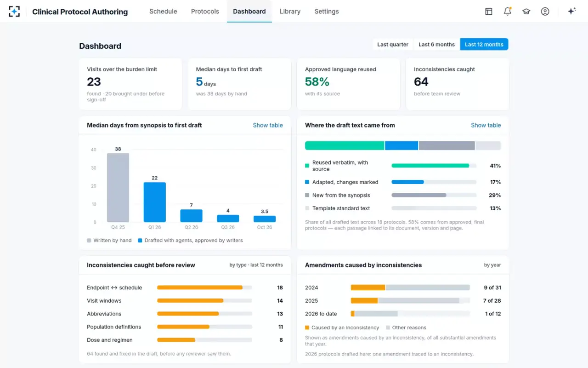Show table for median days chart
The image size is (588, 368).
(x=268, y=125)
